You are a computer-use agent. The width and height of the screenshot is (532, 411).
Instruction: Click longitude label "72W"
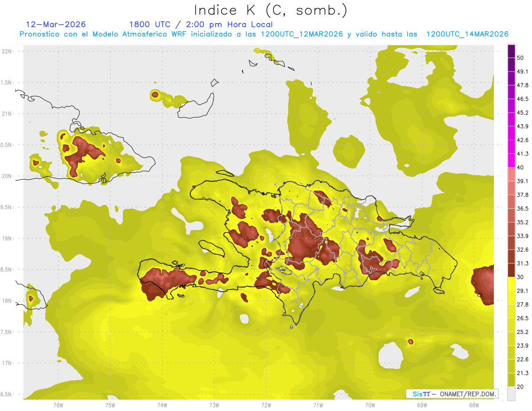coord(266,405)
